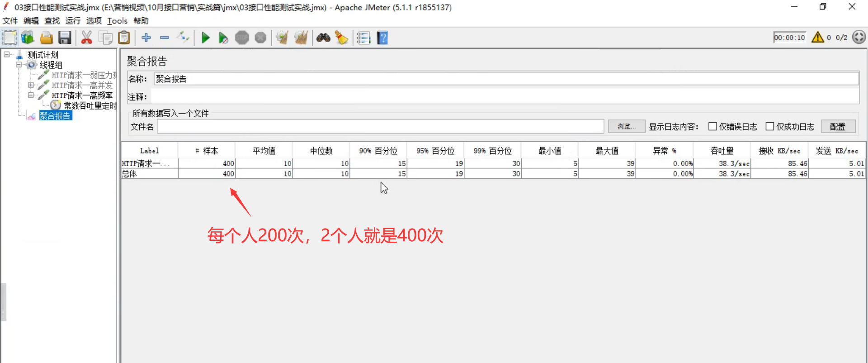The height and width of the screenshot is (363, 868).
Task: Select 常数吞吐量定时 tree item
Action: point(90,105)
